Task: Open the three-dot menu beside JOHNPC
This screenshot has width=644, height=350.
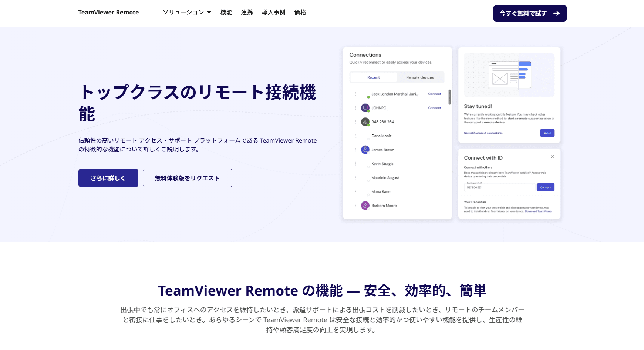Action: [355, 108]
